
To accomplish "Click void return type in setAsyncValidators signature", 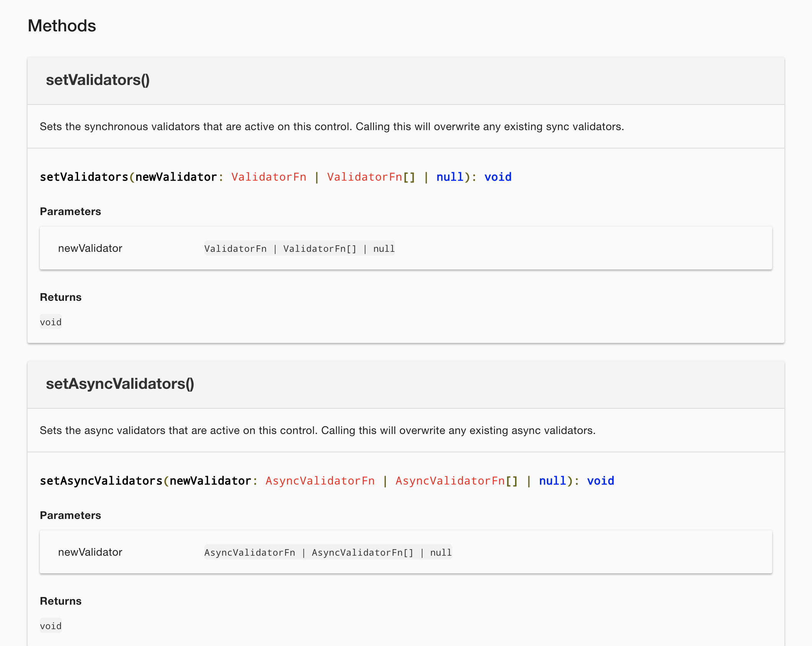I will tap(600, 481).
